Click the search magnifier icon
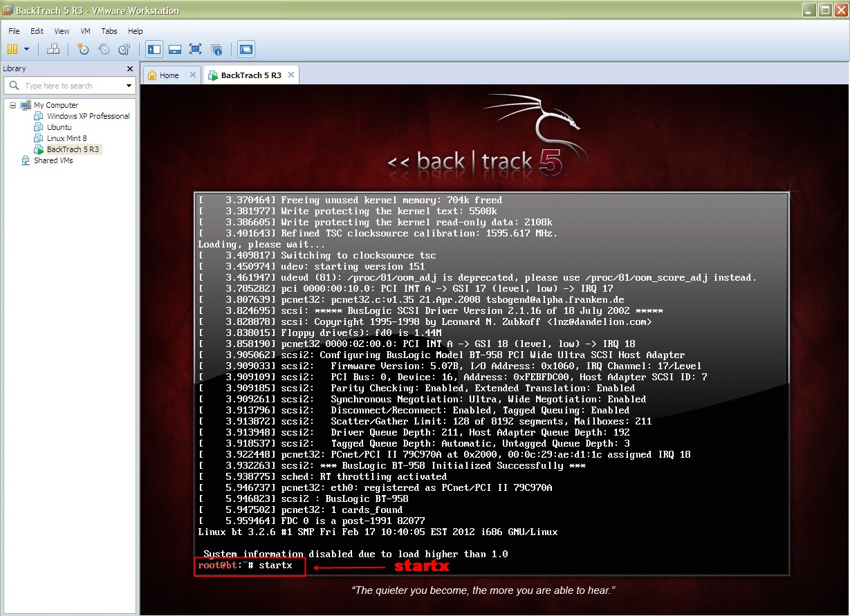 click(x=15, y=86)
